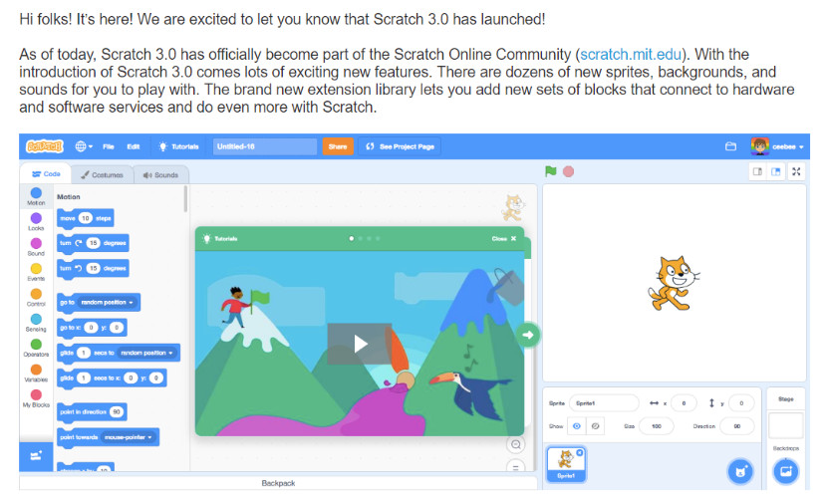This screenshot has height=504, width=827.
Task: Select the Operators block category
Action: 36,348
